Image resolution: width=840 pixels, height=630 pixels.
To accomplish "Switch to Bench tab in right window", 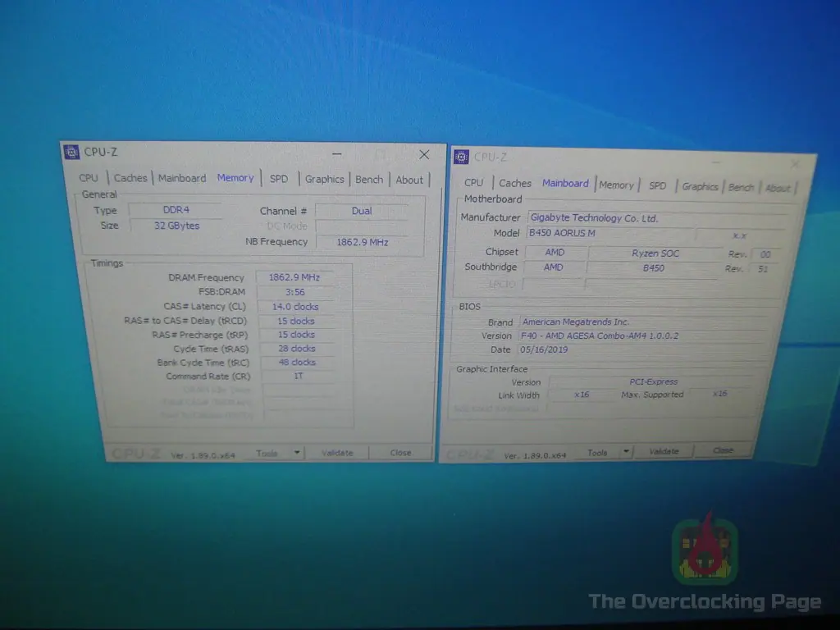I will pos(741,188).
